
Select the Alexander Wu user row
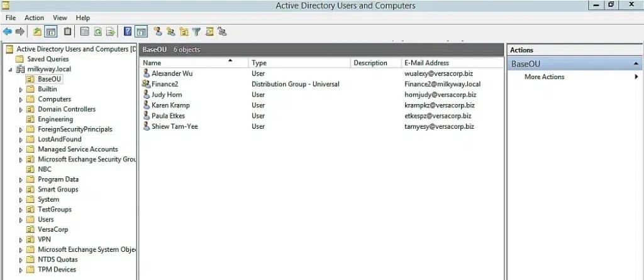pos(321,73)
